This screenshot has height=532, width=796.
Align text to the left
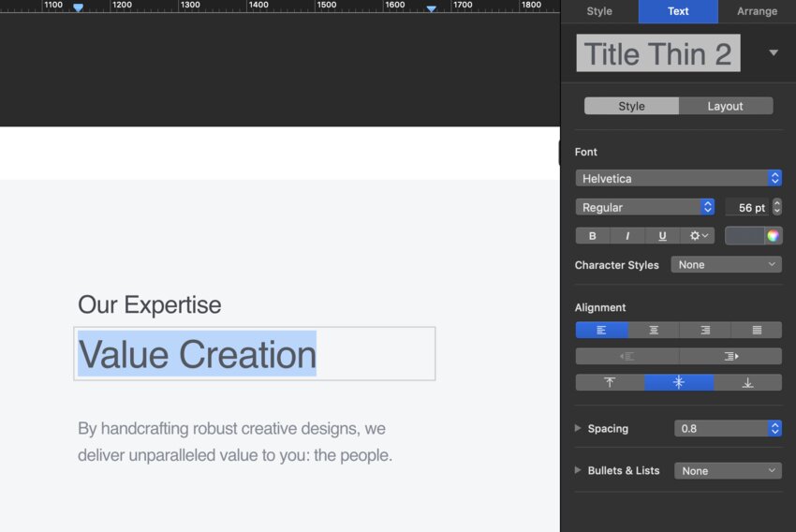601,330
